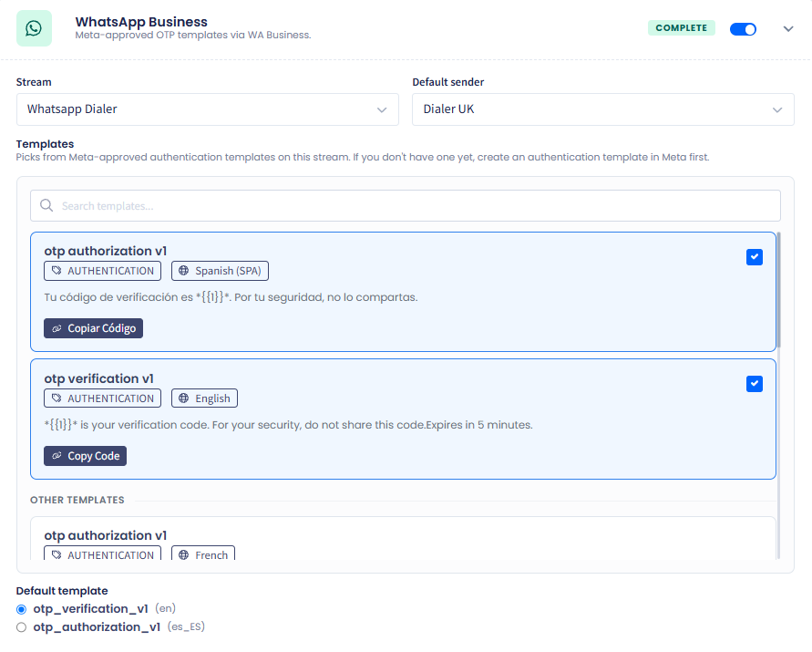Click the AUTHENTICATION tag on the French template
Screen dimensions: 812x652
click(103, 553)
